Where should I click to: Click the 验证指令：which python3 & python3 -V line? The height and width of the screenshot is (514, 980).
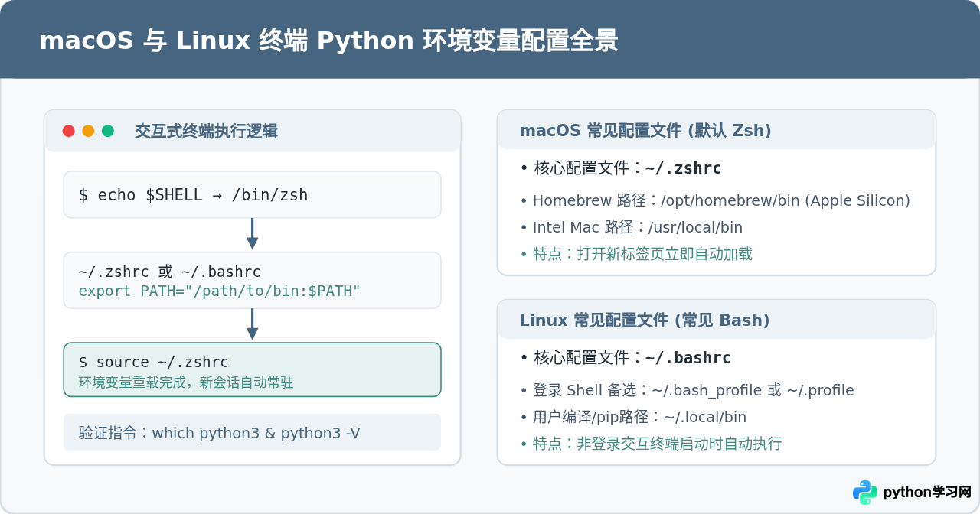[x=219, y=433]
